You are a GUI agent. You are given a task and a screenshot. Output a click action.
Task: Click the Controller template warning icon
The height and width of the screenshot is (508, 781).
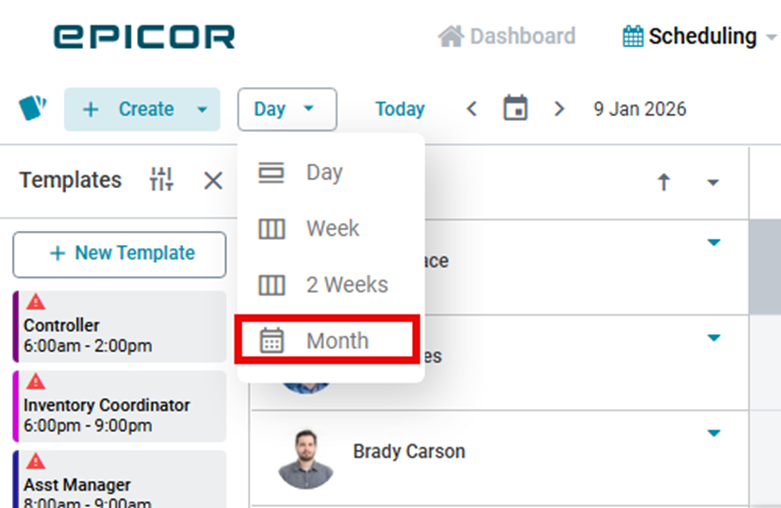(36, 301)
